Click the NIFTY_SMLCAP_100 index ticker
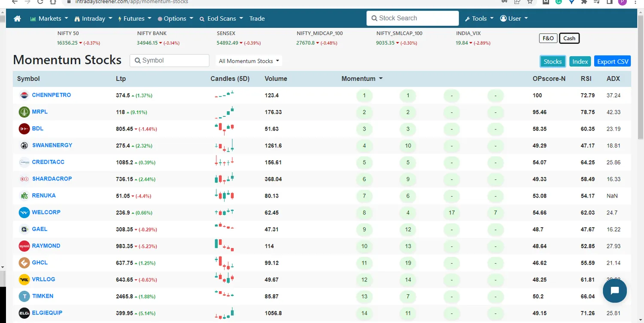644x323 pixels. click(399, 38)
